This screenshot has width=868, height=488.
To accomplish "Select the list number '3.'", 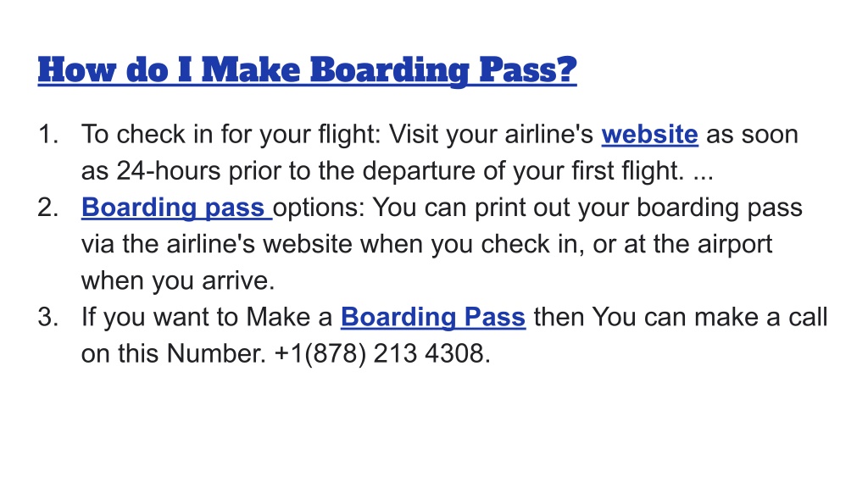I will pos(48,317).
